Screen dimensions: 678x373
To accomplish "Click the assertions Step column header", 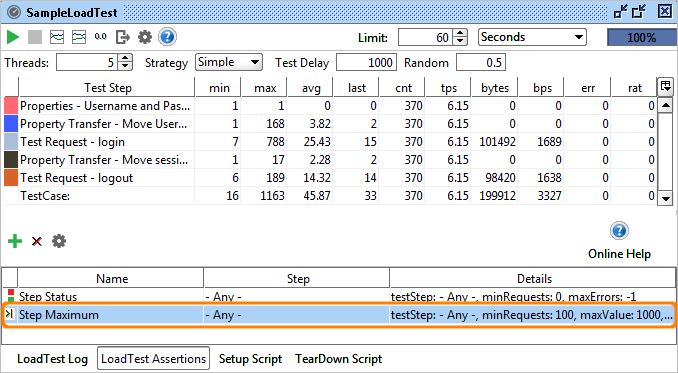I will [297, 279].
